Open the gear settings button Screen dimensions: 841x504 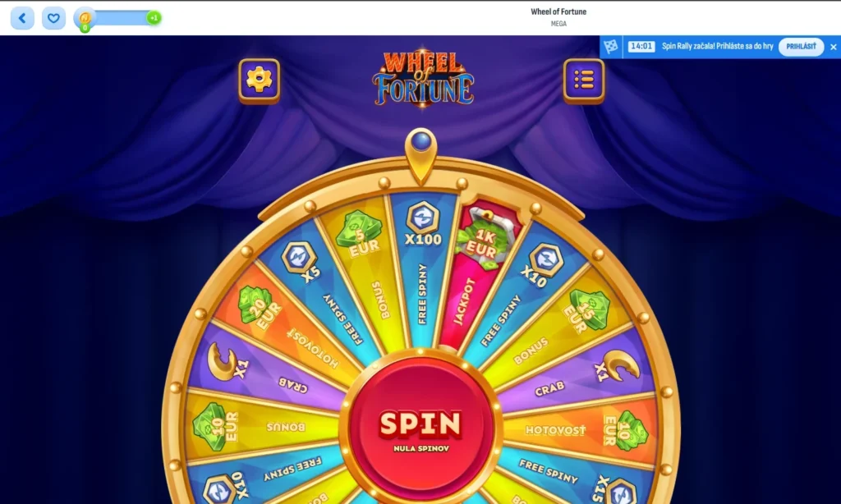point(259,80)
